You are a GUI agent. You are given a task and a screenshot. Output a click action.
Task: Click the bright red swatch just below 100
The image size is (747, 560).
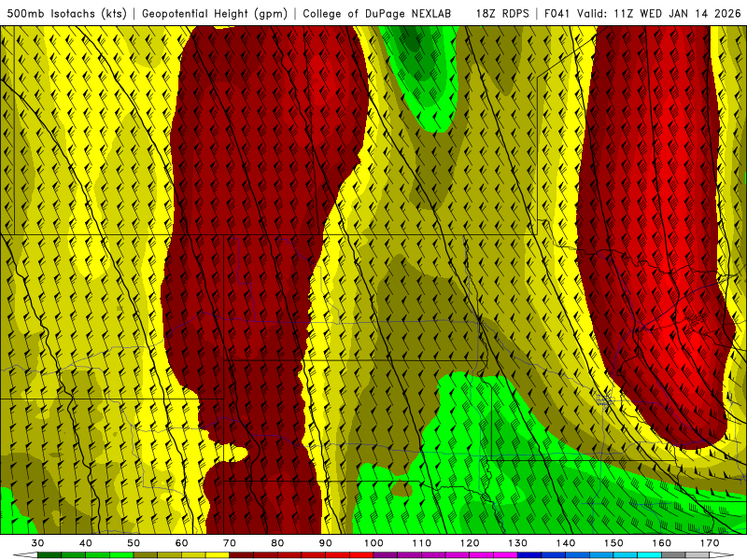coord(361,555)
